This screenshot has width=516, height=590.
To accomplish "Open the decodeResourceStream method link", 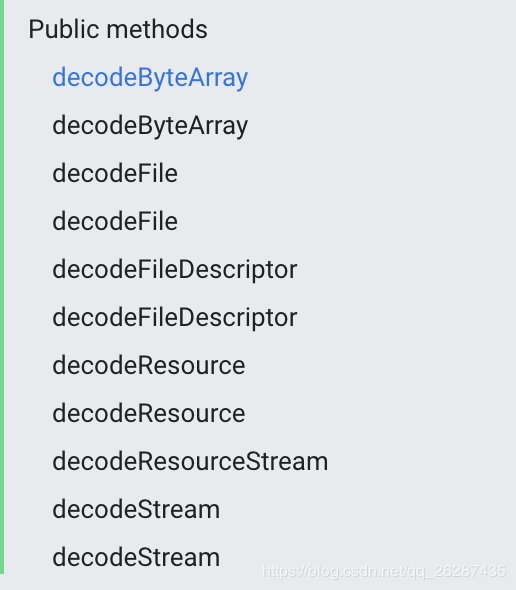I will point(190,462).
